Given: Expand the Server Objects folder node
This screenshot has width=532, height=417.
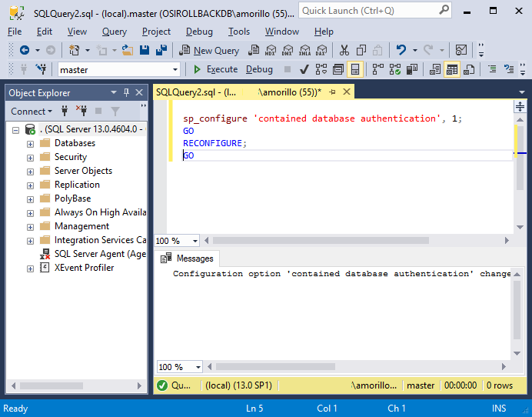Looking at the screenshot, I should click(30, 172).
